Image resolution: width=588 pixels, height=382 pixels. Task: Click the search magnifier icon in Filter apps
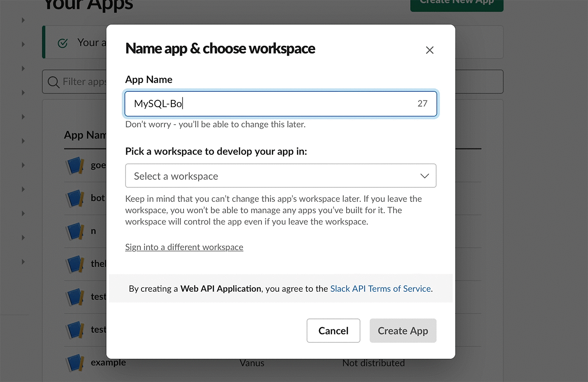pyautogui.click(x=53, y=82)
